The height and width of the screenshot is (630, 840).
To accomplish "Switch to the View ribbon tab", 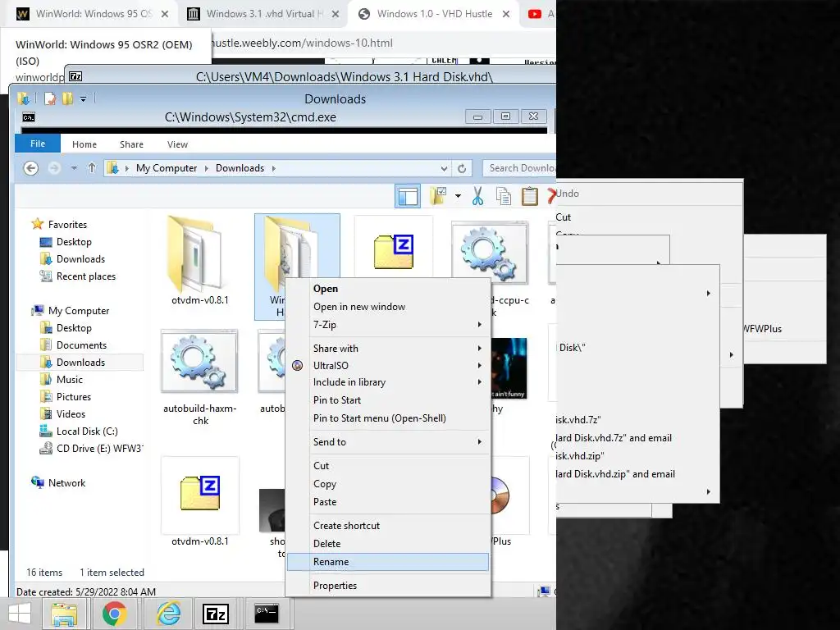I will point(177,144).
